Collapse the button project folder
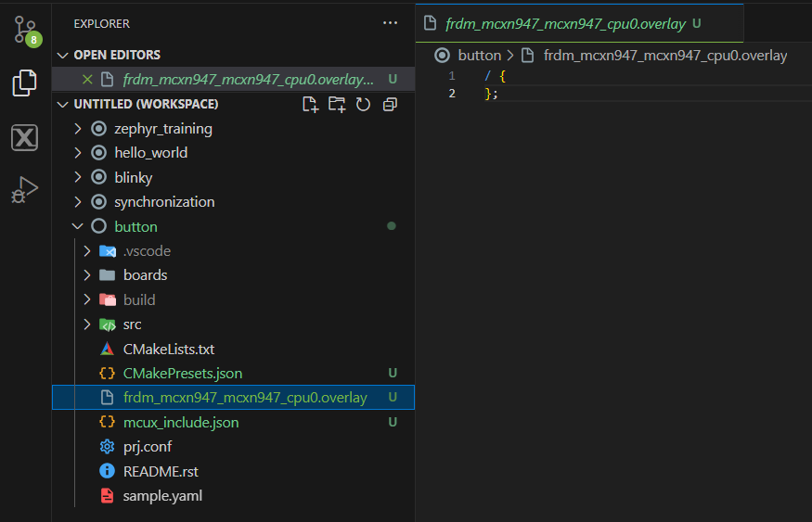812x522 pixels. tap(78, 226)
